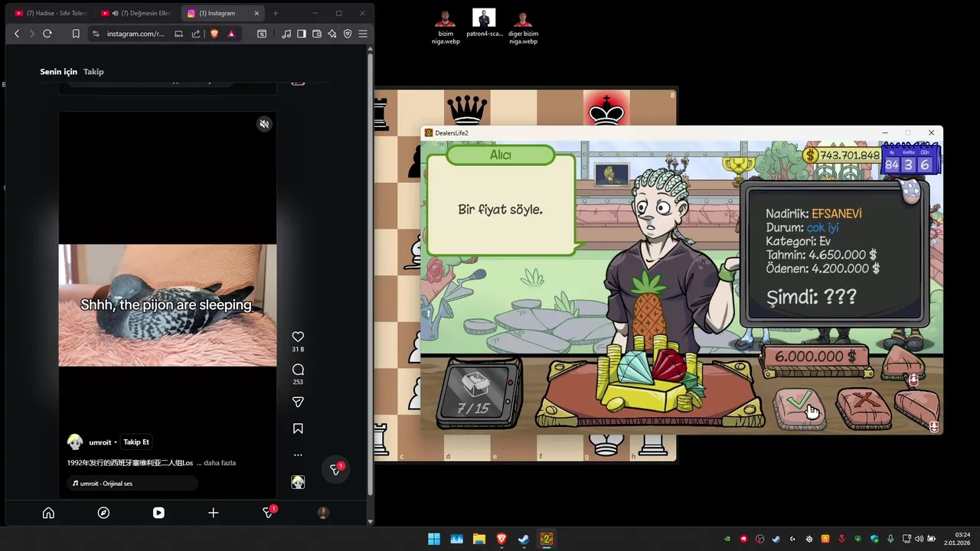Open the umroit profile name link
The height and width of the screenshot is (551, 980).
point(100,442)
